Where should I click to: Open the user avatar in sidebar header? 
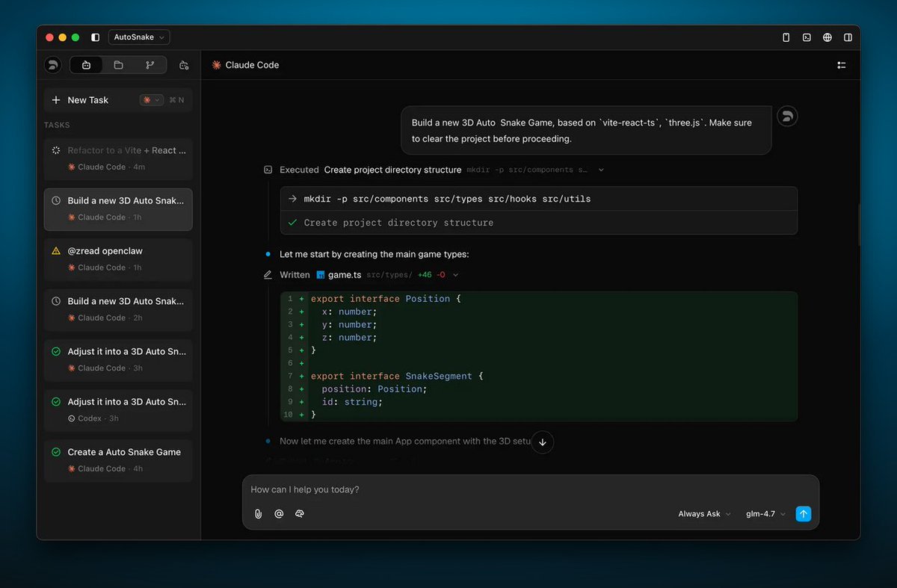coord(52,65)
